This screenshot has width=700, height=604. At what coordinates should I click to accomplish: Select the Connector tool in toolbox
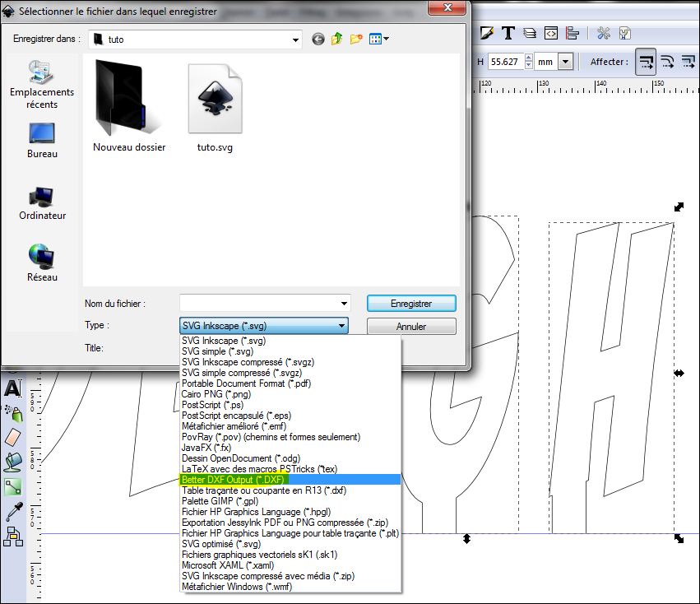[x=13, y=537]
